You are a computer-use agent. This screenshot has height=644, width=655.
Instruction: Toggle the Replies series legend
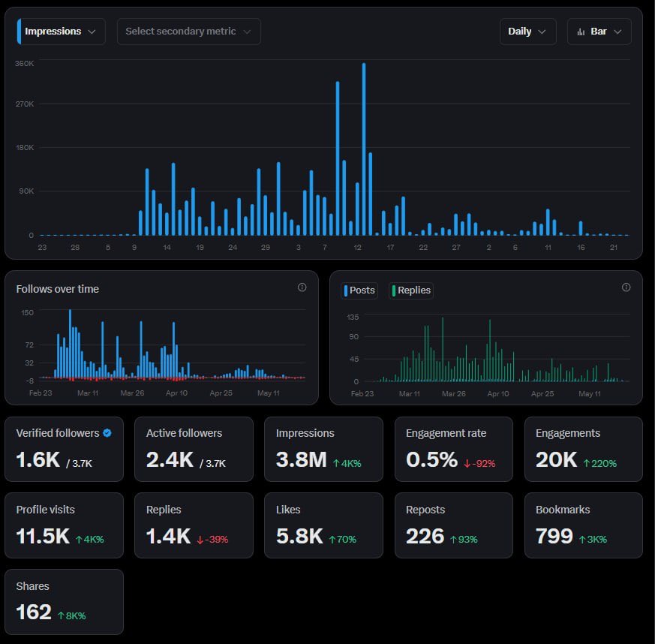tap(411, 290)
